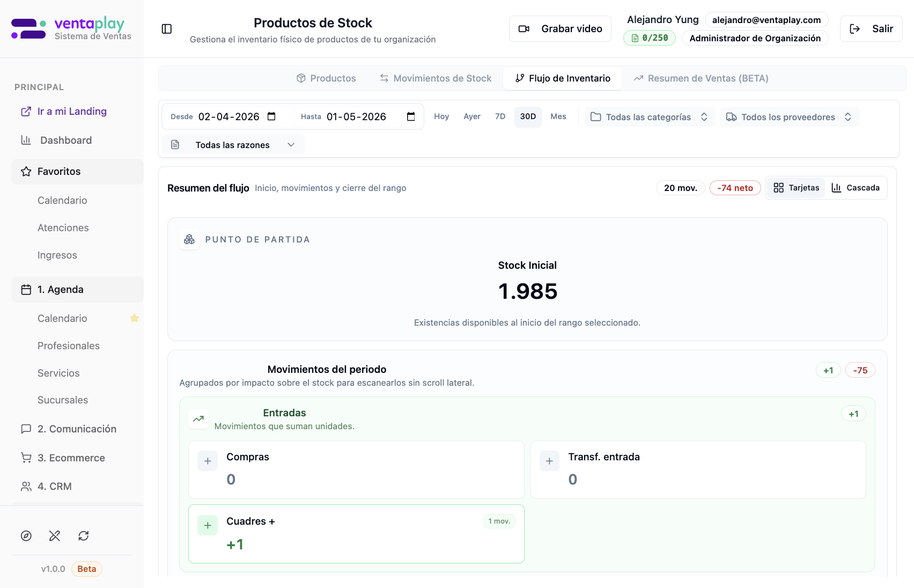
Task: Select the Ayer date range
Action: 472,116
